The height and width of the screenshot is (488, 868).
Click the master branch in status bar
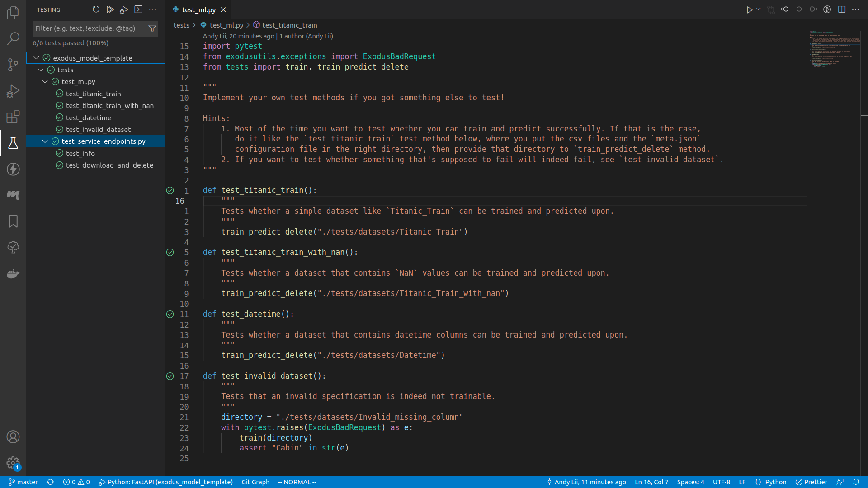(x=23, y=482)
